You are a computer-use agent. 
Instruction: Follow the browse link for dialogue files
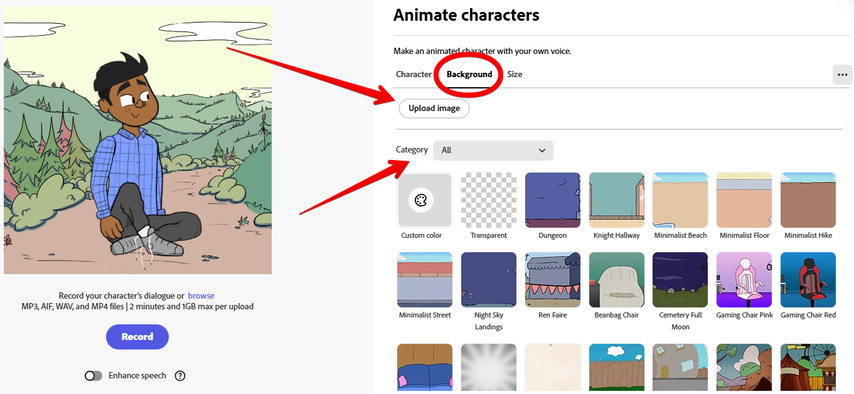(x=201, y=296)
